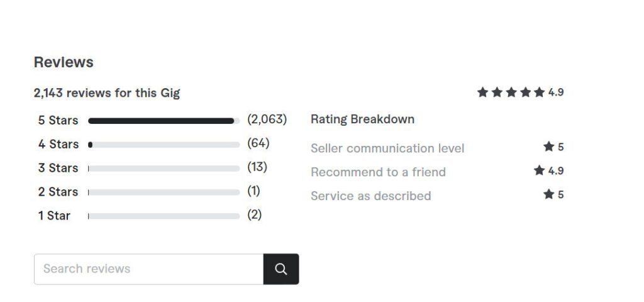Filter reviews by 5 Stars label
The width and height of the screenshot is (644, 302).
point(58,120)
